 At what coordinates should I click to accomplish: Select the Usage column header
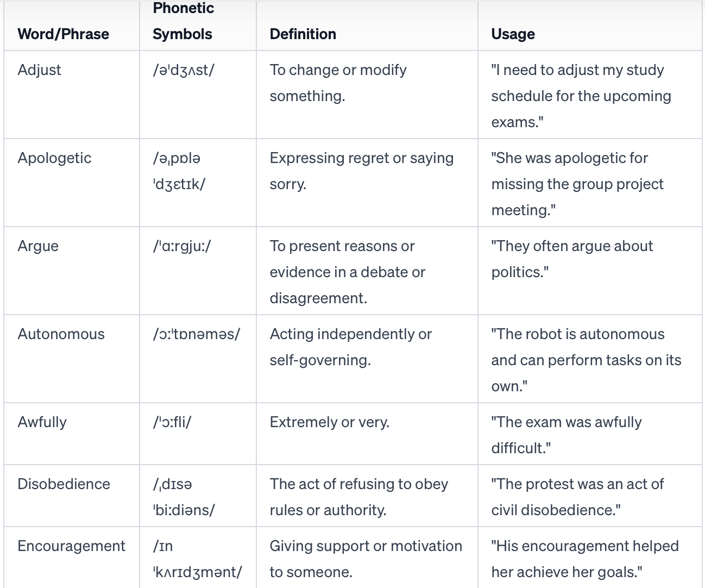coord(513,34)
